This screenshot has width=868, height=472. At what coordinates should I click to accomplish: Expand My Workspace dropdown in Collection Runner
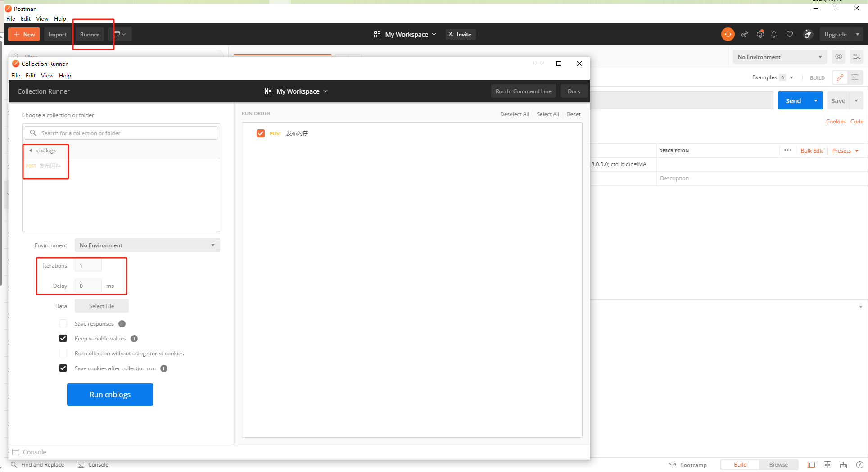click(x=296, y=91)
